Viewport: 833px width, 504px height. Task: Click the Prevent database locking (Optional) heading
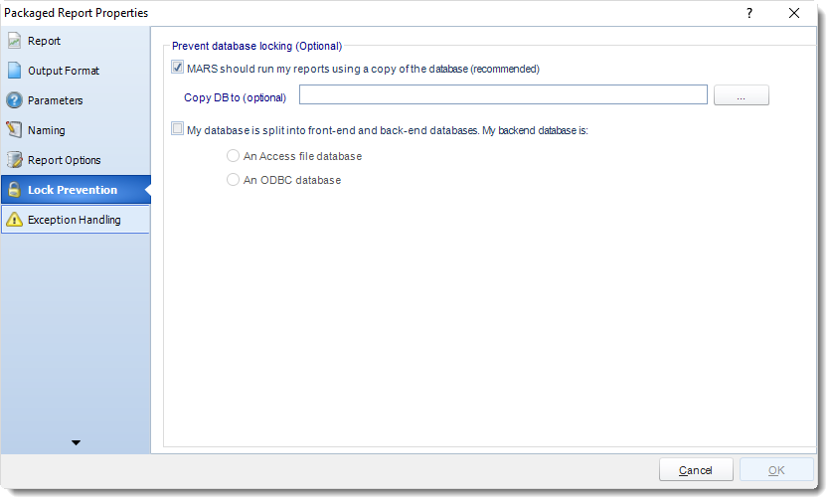[x=257, y=46]
